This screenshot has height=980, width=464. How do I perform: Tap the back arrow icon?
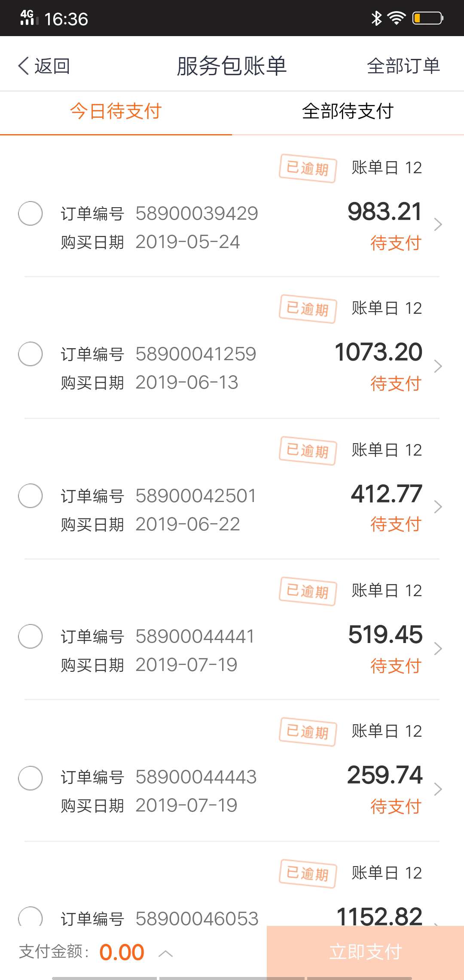(x=24, y=66)
